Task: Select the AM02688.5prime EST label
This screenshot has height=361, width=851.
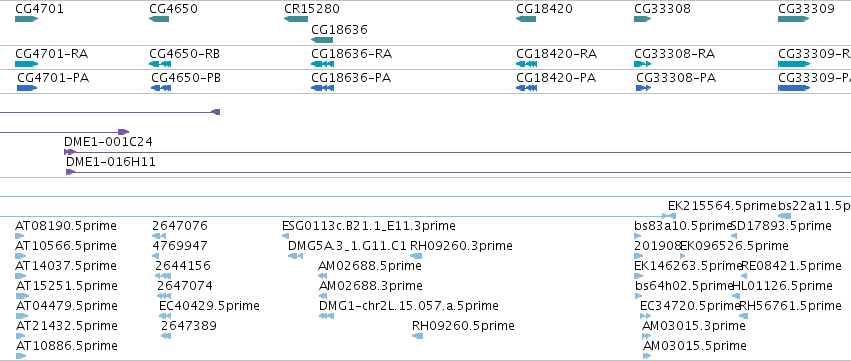Action: pos(370,266)
